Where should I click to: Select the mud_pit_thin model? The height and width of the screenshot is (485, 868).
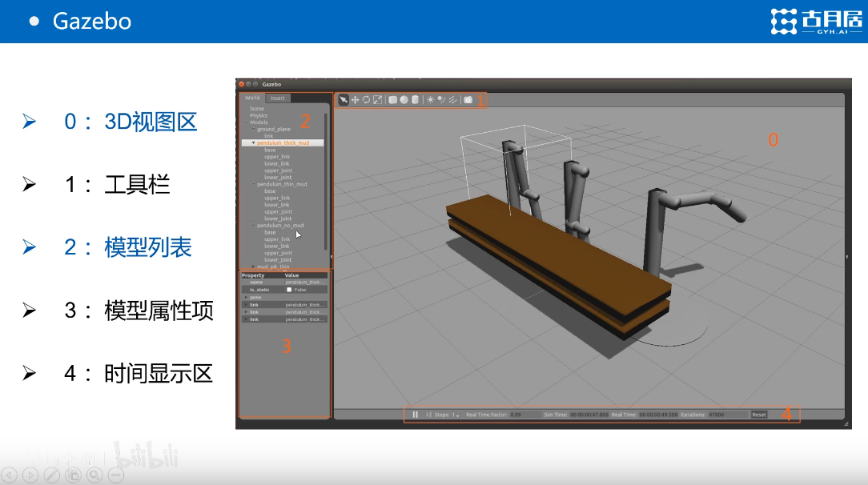(273, 267)
